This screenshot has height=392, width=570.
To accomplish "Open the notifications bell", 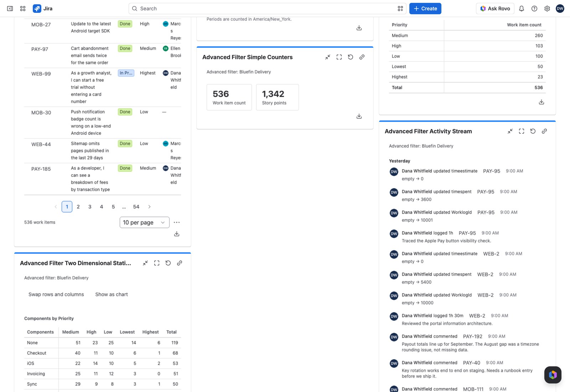I will coord(522,9).
